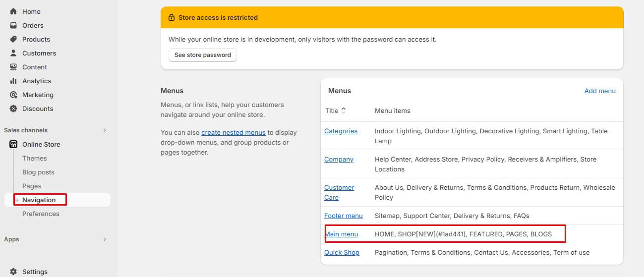Click the See store password button
The width and height of the screenshot is (644, 277).
pos(203,55)
